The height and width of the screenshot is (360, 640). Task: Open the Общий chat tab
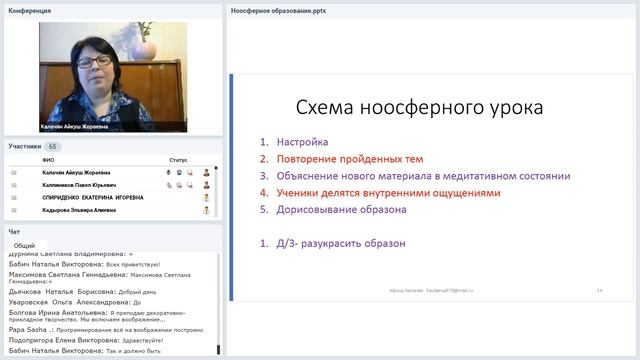click(24, 246)
